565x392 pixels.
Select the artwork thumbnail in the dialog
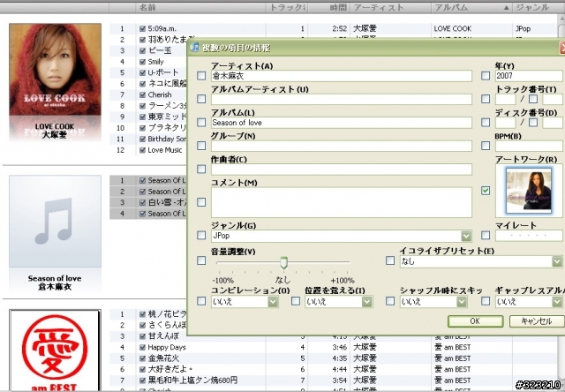pyautogui.click(x=529, y=191)
